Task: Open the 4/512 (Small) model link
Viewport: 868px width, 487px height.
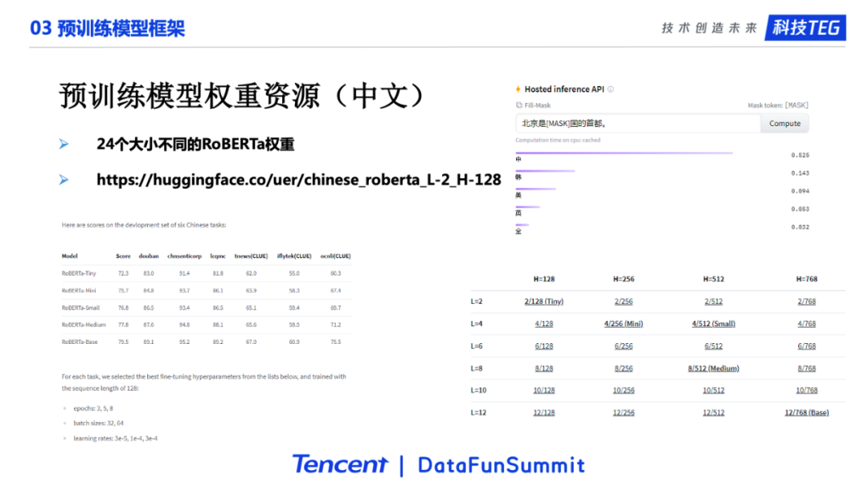Action: [x=714, y=324]
